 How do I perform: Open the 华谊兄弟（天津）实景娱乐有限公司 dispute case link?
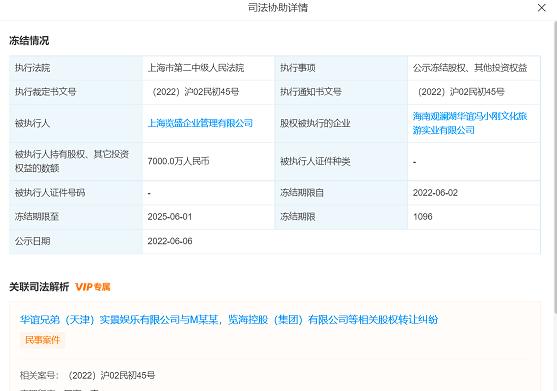[x=229, y=320]
